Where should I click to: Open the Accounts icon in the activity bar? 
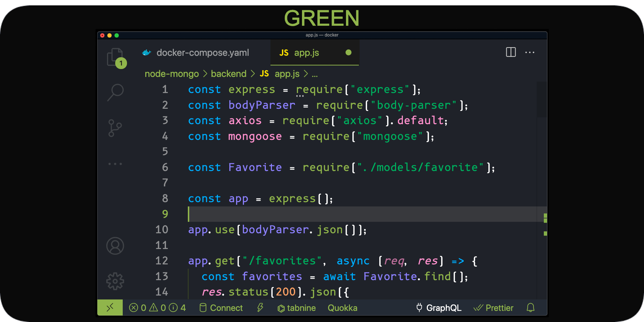(115, 245)
